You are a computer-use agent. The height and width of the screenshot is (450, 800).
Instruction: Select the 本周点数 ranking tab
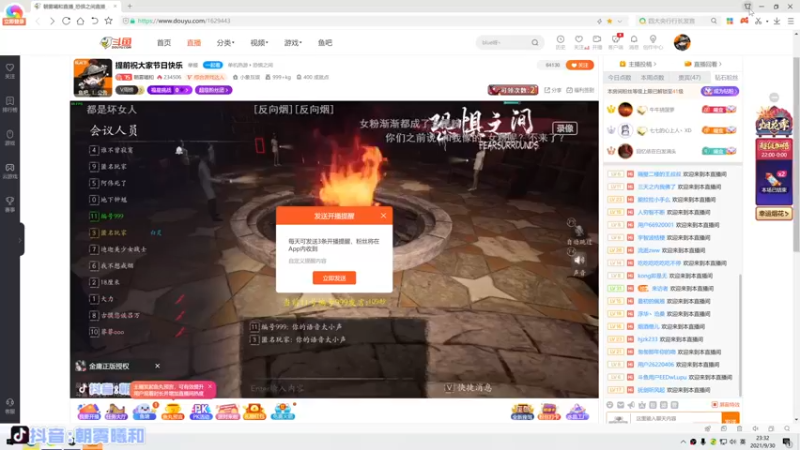653,78
